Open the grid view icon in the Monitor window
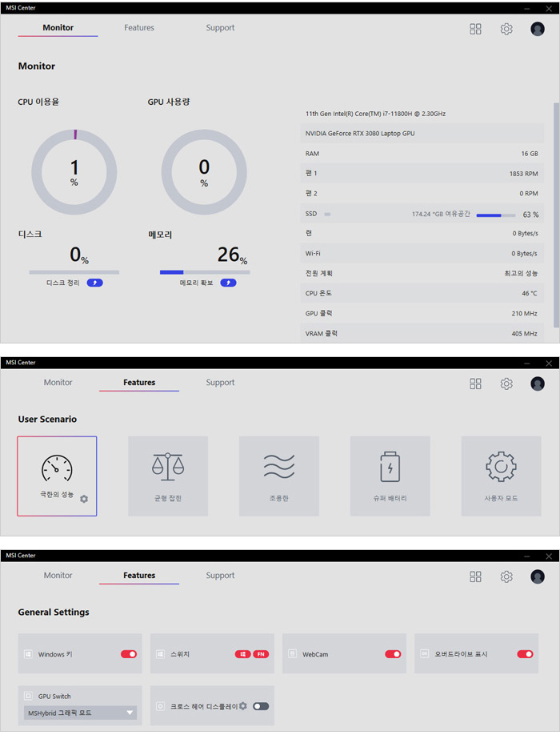 pyautogui.click(x=475, y=29)
